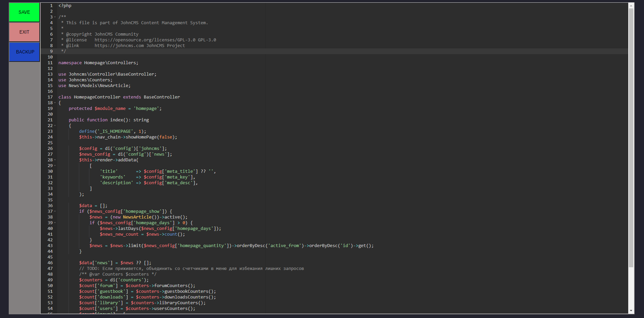Image resolution: width=644 pixels, height=318 pixels.
Task: Fold the array bracket at line 29
Action: click(55, 166)
